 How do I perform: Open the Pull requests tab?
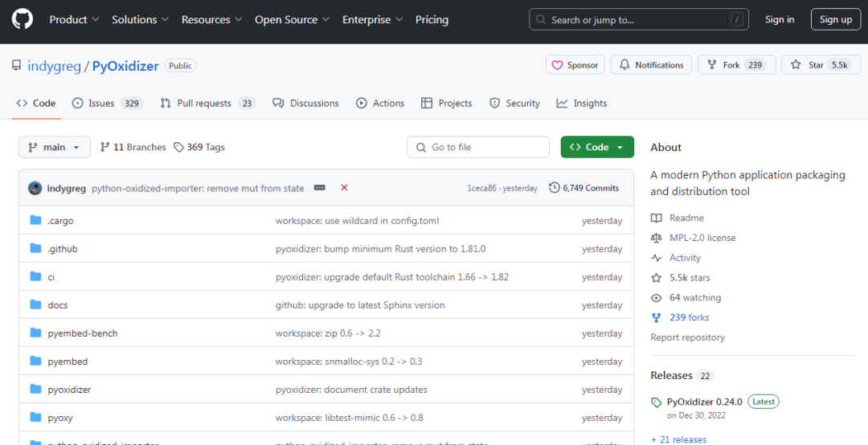[203, 104]
